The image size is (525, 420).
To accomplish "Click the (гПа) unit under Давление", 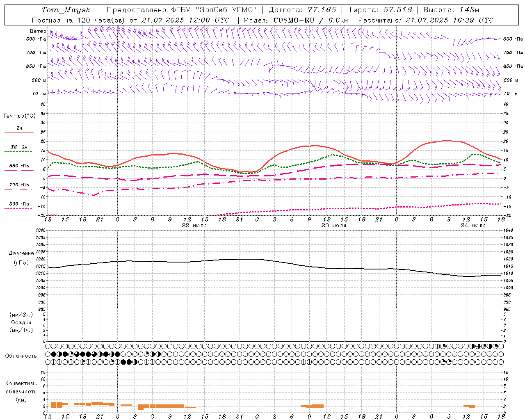I will (x=21, y=263).
